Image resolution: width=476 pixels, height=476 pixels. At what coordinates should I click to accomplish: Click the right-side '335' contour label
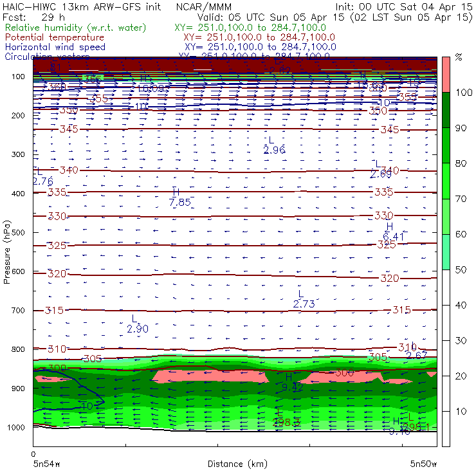pyautogui.click(x=384, y=192)
